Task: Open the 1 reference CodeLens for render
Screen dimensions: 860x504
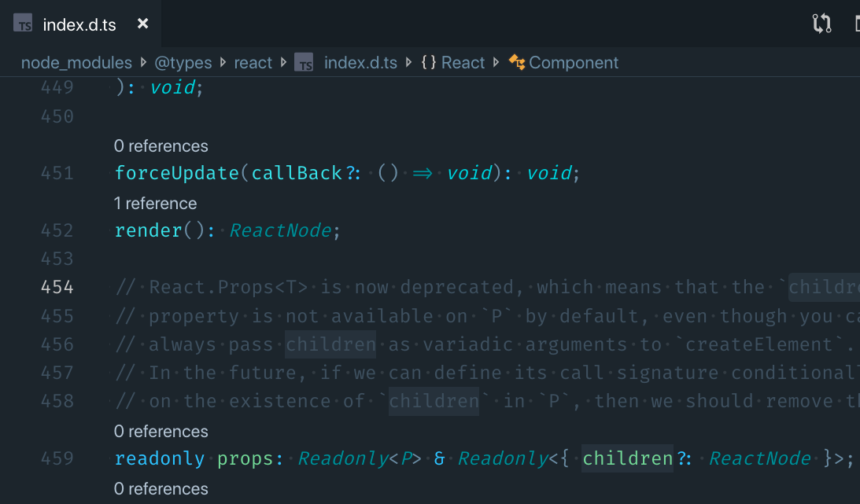Action: point(155,204)
